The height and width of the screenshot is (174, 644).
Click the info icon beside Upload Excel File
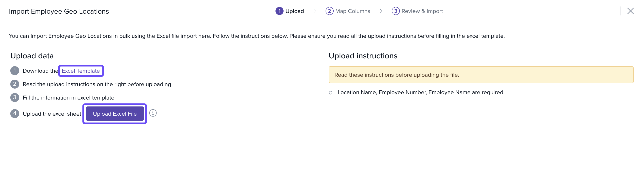(x=153, y=113)
